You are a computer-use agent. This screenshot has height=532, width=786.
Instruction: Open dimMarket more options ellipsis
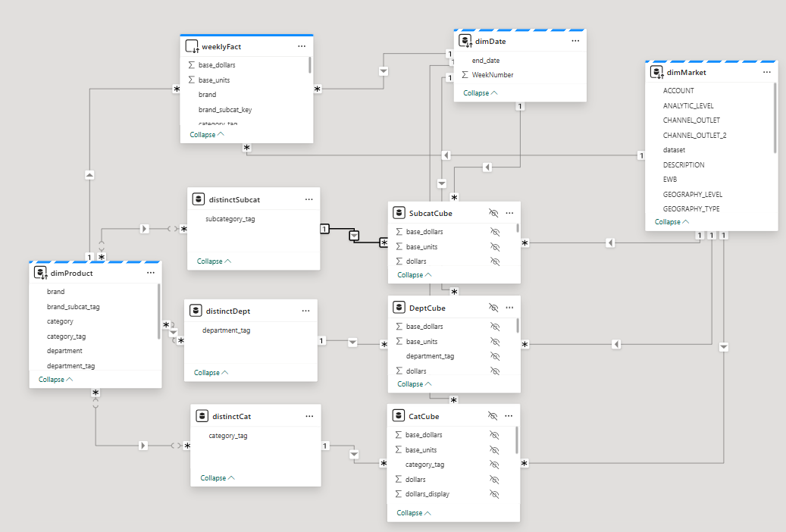[767, 72]
